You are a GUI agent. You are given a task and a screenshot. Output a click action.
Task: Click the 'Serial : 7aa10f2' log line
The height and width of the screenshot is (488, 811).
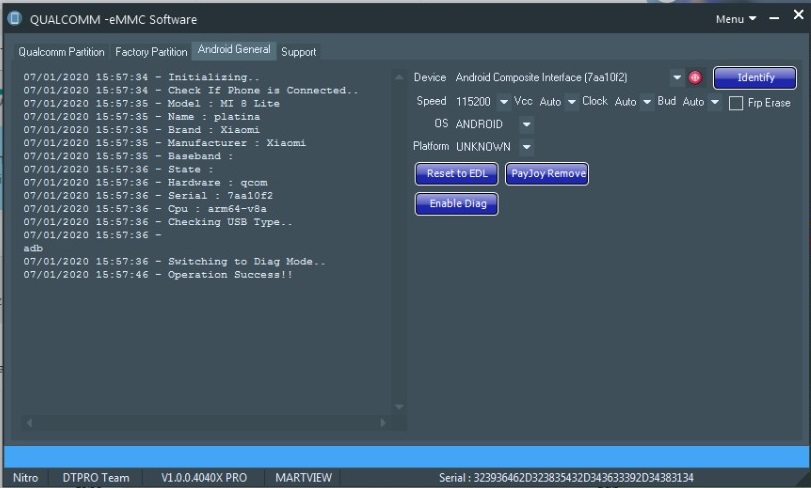point(148,196)
